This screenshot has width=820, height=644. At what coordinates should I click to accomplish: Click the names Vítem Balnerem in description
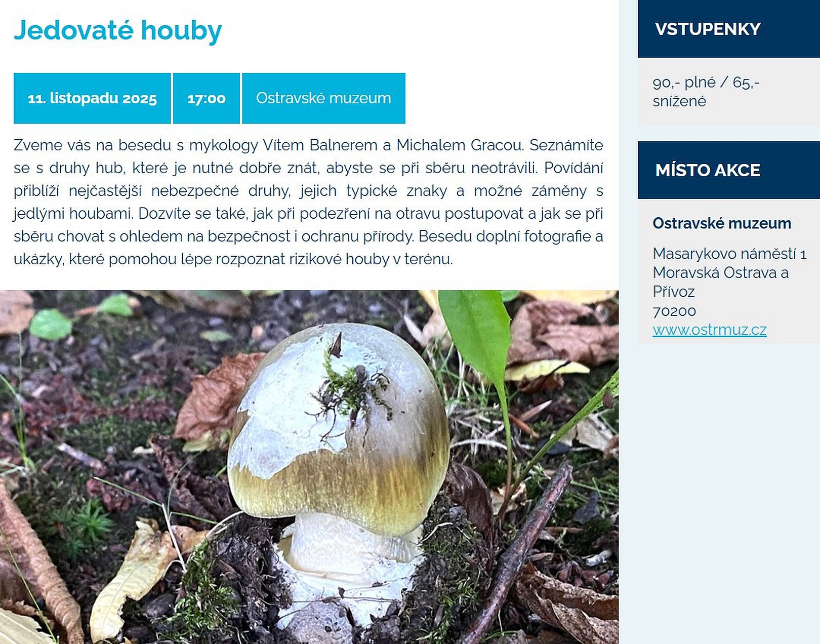(x=320, y=145)
